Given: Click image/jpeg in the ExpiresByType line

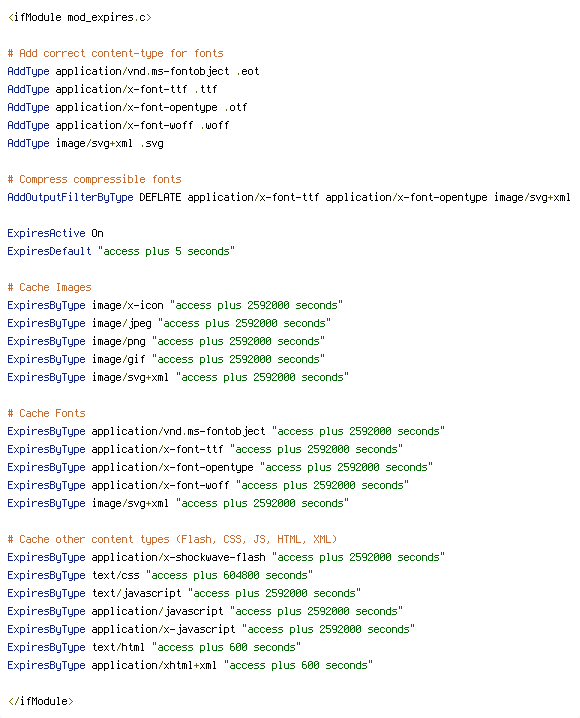Looking at the screenshot, I should pyautogui.click(x=121, y=324).
